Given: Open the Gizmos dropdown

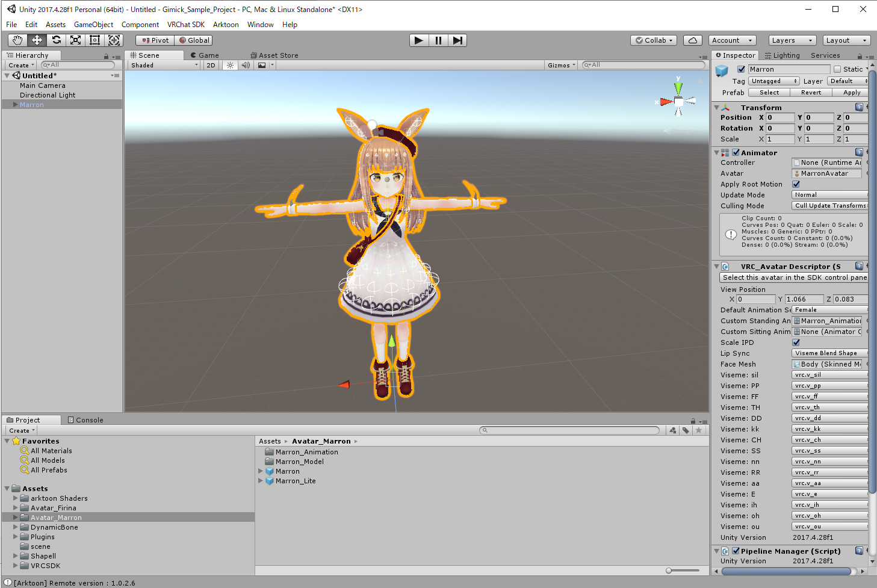Looking at the screenshot, I should pos(562,65).
